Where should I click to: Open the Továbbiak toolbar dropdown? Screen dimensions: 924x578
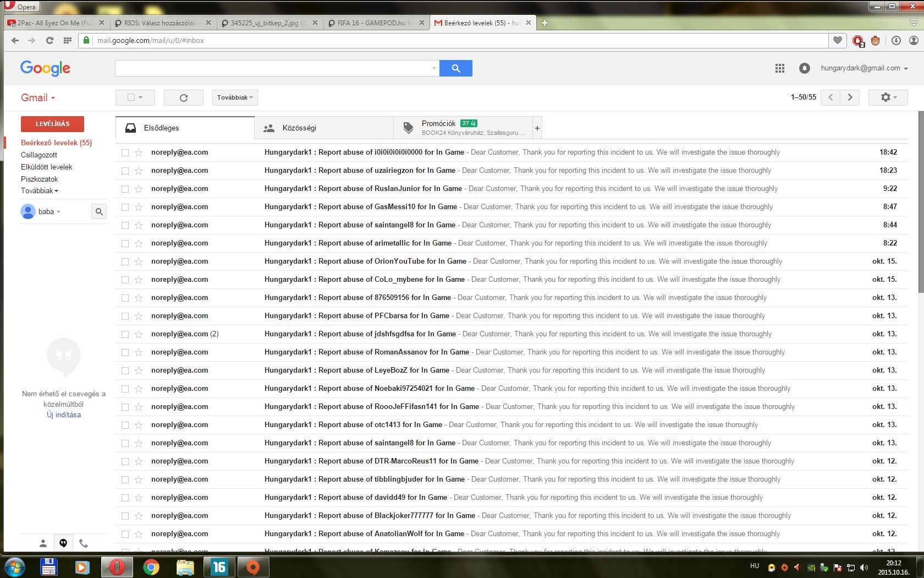point(235,97)
